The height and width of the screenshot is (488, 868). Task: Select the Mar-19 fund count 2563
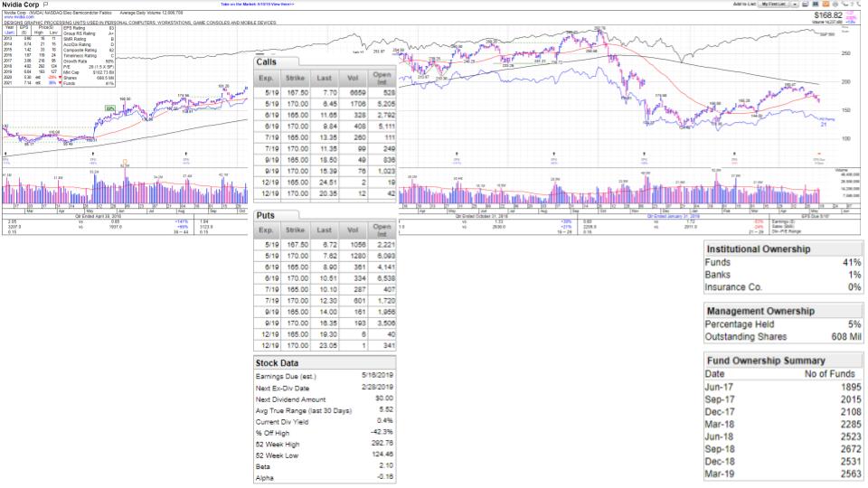[x=852, y=474]
